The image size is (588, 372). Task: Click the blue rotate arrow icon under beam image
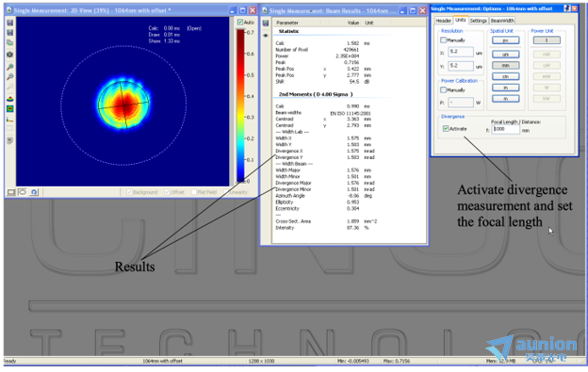[34, 192]
